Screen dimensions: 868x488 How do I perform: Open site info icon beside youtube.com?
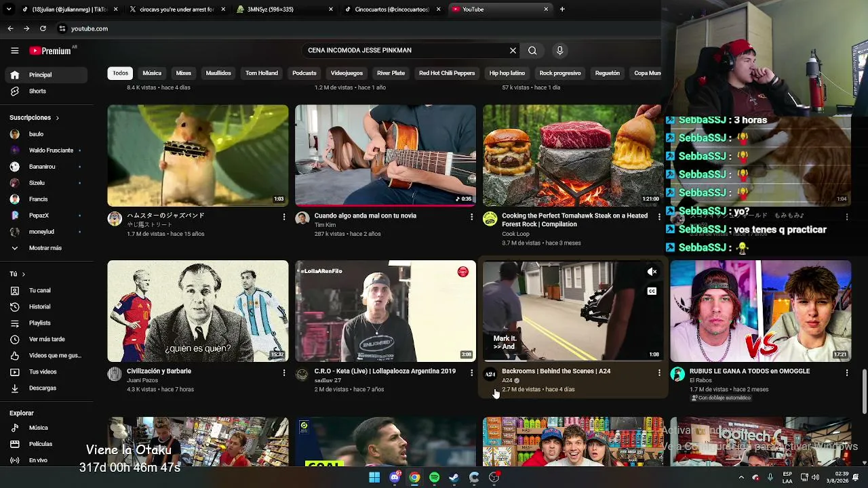tap(62, 28)
